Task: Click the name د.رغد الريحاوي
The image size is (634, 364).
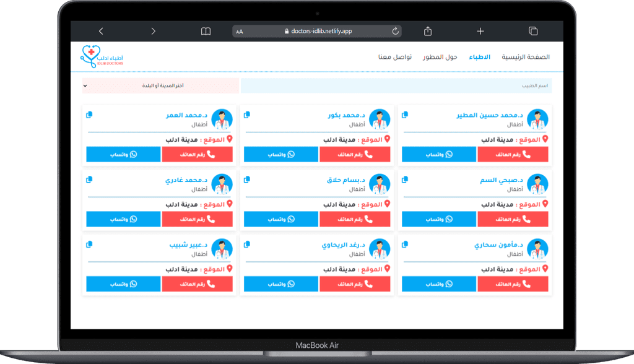Action: click(x=343, y=245)
